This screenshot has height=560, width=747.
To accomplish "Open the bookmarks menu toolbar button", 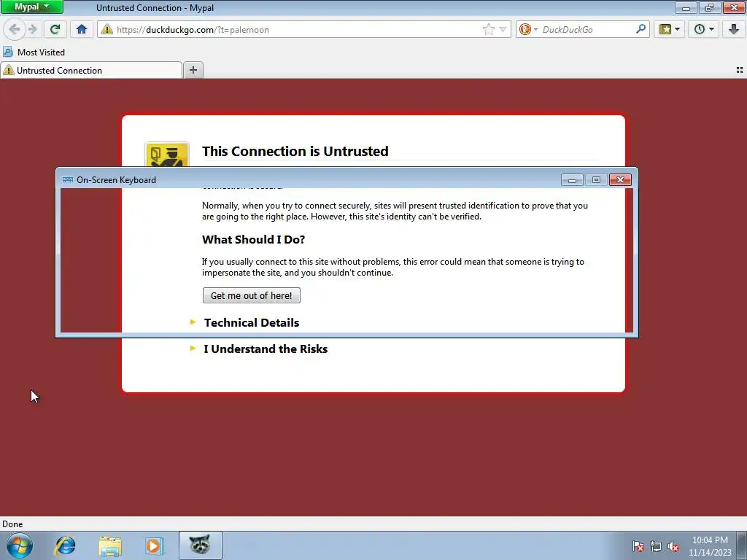I will (670, 29).
